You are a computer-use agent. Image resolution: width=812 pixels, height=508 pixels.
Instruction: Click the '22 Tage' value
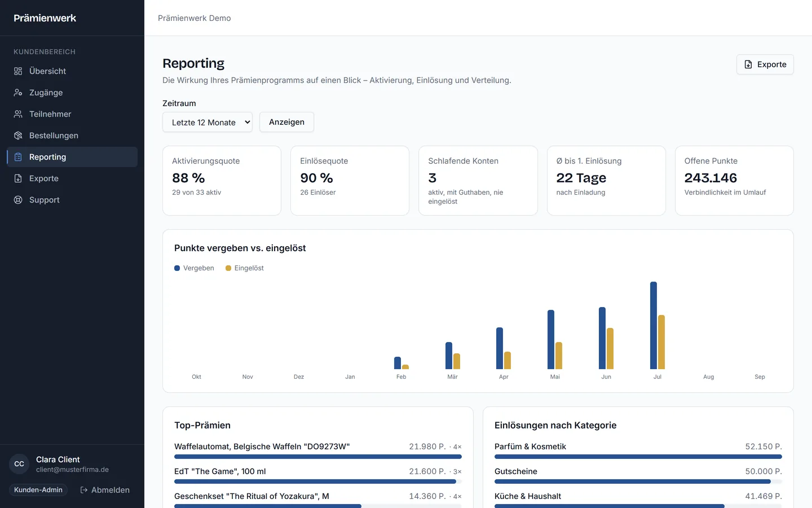pyautogui.click(x=581, y=178)
